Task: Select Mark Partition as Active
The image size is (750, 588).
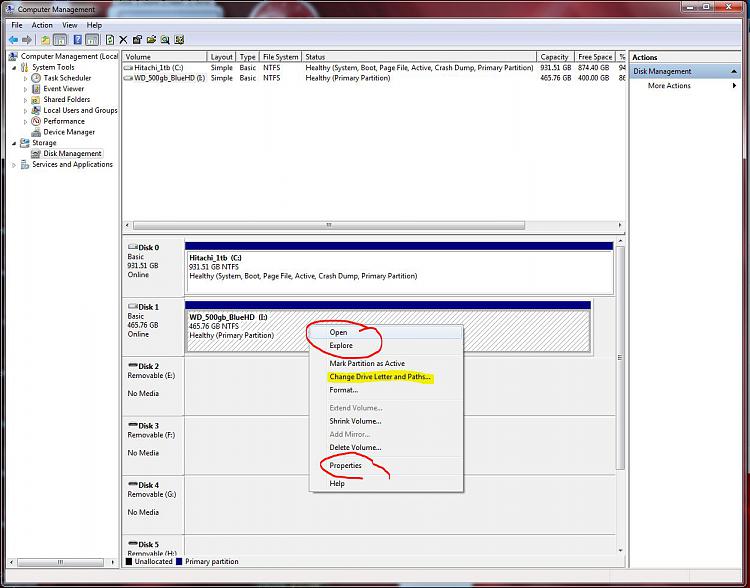Action: click(386, 364)
